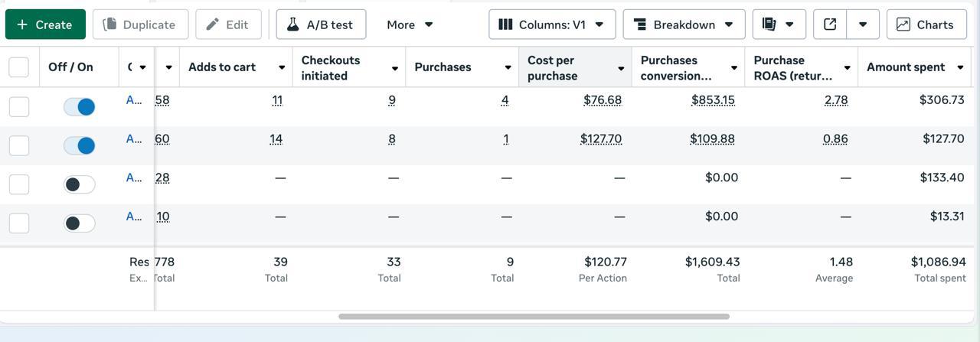Viewport: 980px width, 342px height.
Task: Turn off the first row's toggle switch
Action: tap(80, 107)
